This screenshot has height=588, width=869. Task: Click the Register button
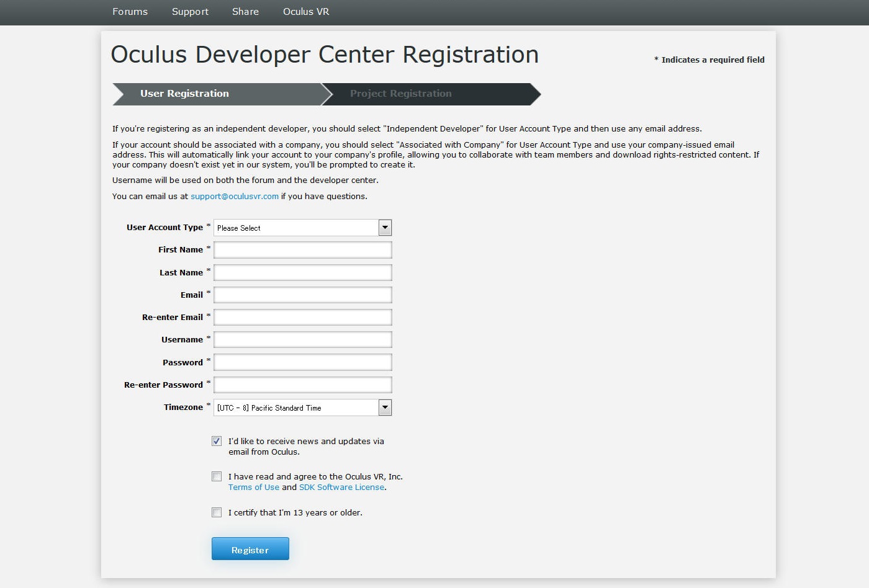[250, 549]
